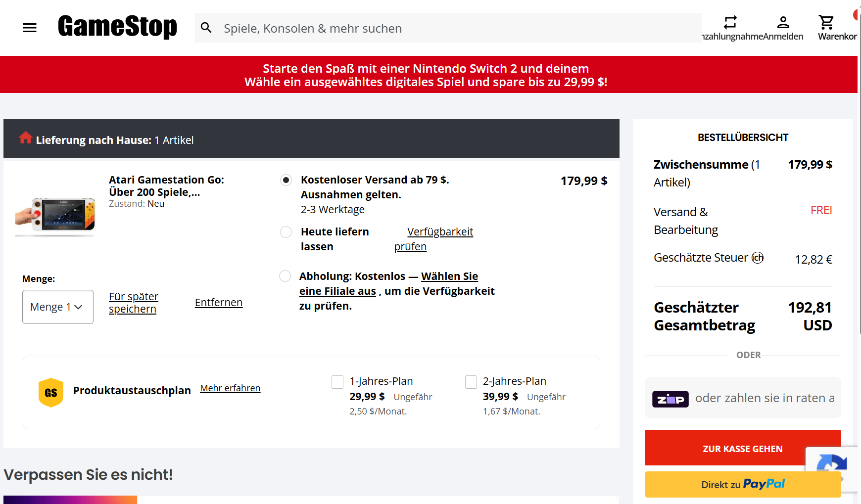Screen dimensions: 861x504
Task: Open the hamburger navigation menu
Action: pyautogui.click(x=30, y=28)
